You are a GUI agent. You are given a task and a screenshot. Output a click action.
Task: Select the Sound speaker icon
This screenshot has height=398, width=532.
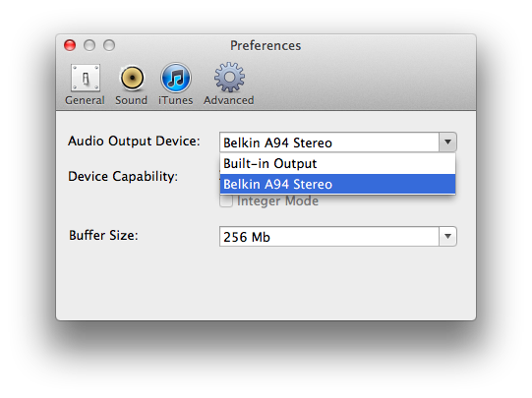point(132,78)
